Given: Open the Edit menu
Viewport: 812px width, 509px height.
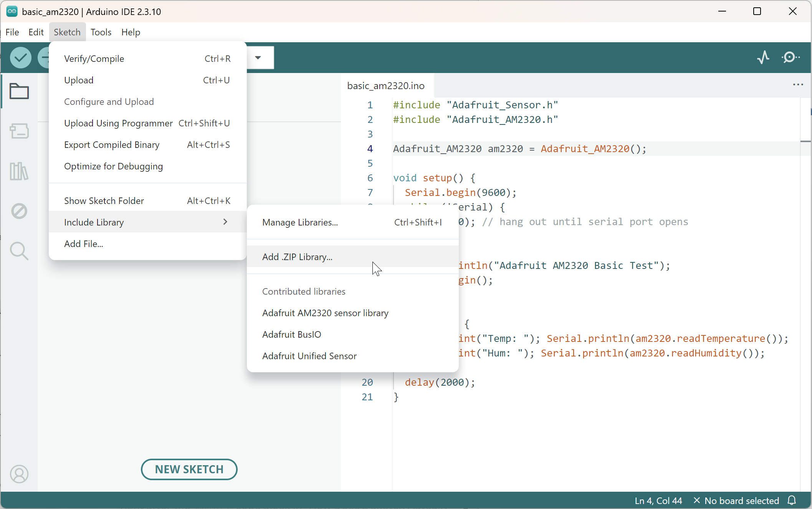Looking at the screenshot, I should 36,32.
